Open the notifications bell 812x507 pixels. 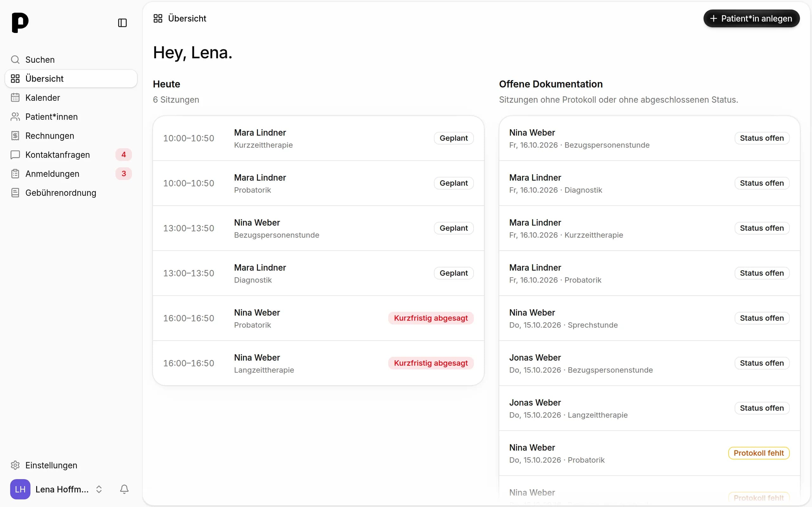(124, 489)
